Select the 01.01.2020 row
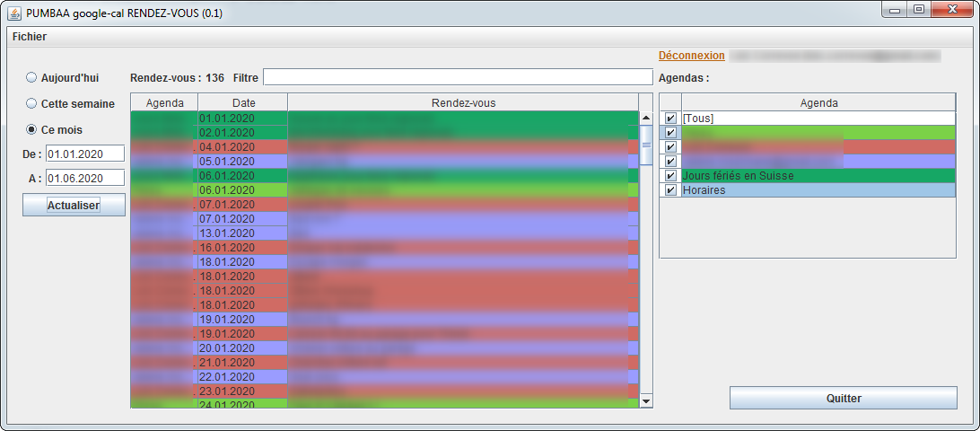Viewport: 980px width, 431px height. [385, 119]
